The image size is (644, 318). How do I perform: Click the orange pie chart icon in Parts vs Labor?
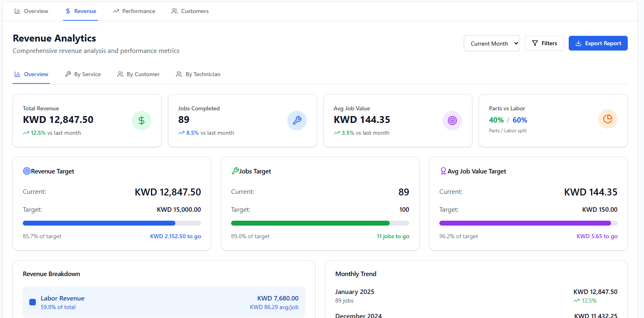point(607,119)
